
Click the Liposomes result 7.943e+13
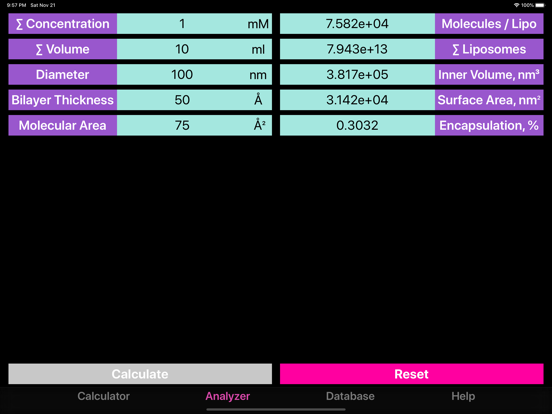(357, 49)
